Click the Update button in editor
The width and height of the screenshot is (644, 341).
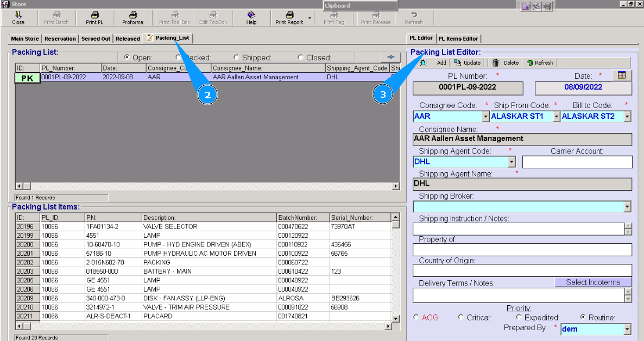tap(467, 62)
